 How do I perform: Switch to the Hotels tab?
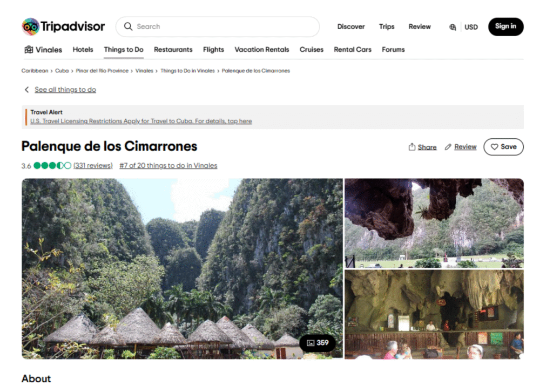[x=83, y=50]
